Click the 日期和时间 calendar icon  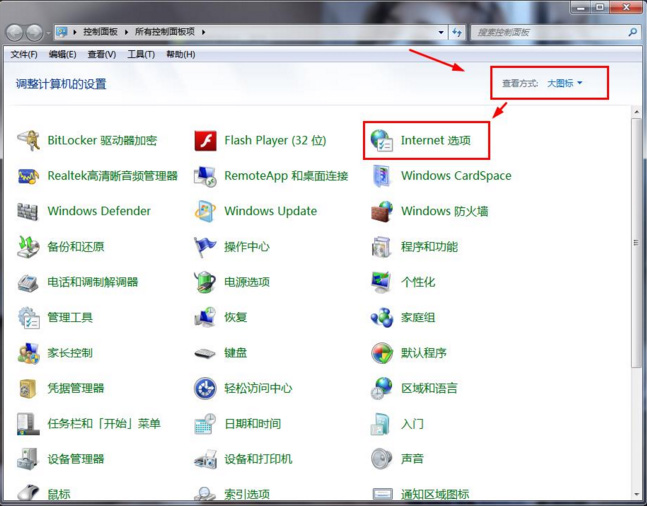(205, 424)
